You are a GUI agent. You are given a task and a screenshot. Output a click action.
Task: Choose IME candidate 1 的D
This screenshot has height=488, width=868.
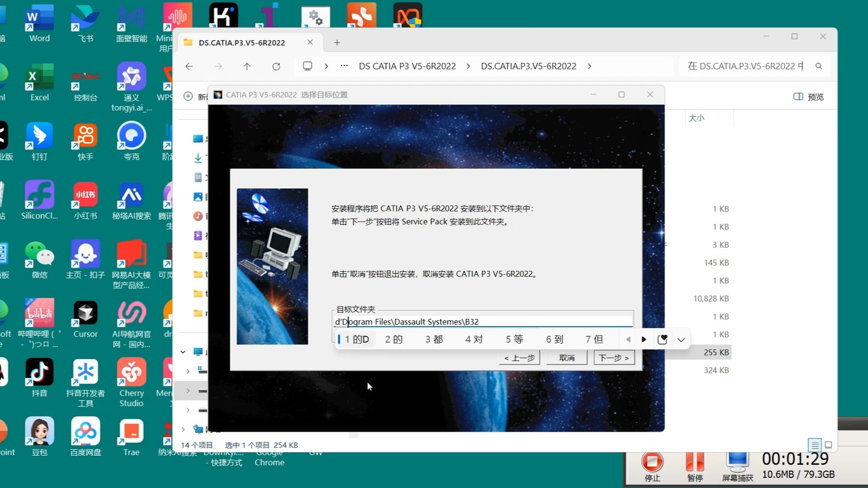point(356,339)
